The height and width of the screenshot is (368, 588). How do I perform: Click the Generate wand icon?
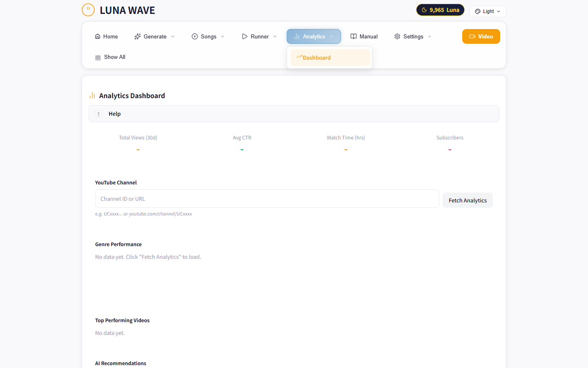(137, 36)
